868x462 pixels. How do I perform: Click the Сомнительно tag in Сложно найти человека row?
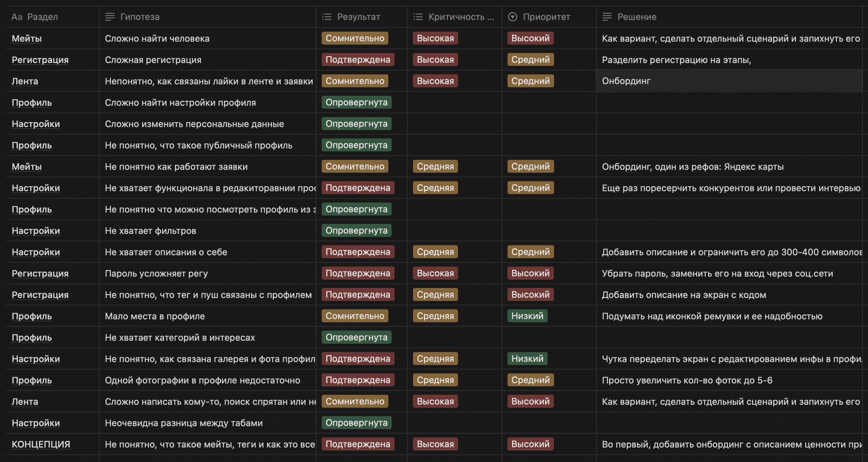[355, 38]
